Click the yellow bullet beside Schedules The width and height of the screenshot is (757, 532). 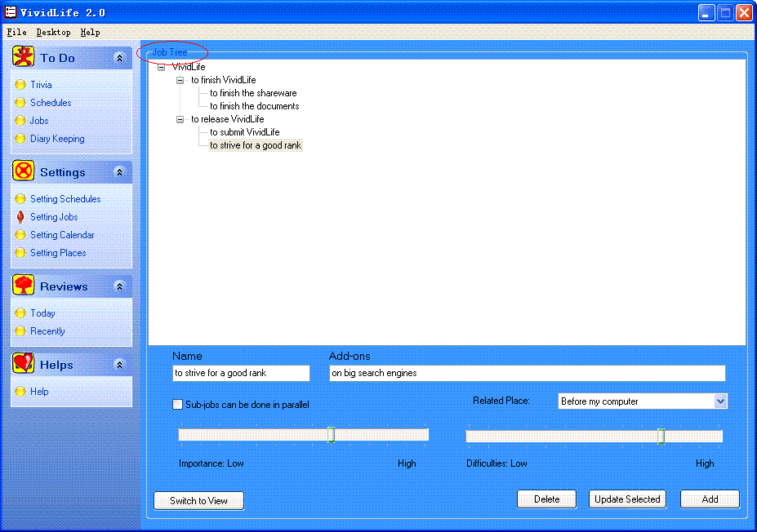click(x=20, y=103)
